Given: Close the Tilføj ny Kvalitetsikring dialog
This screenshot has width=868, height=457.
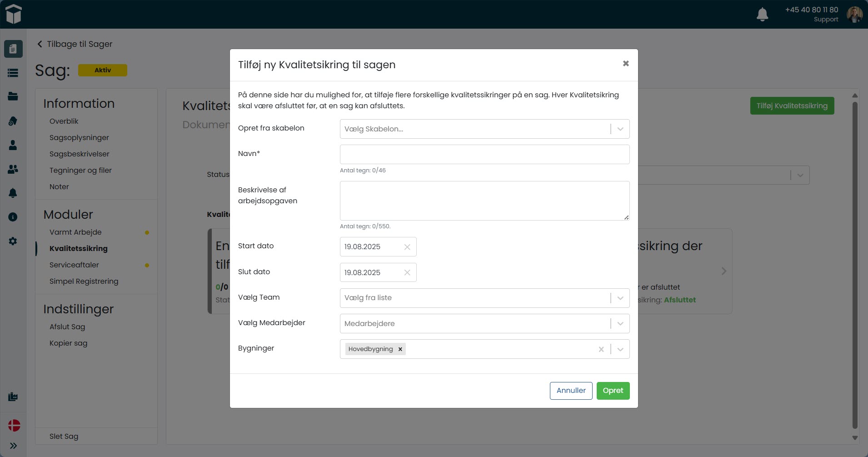Looking at the screenshot, I should (626, 64).
